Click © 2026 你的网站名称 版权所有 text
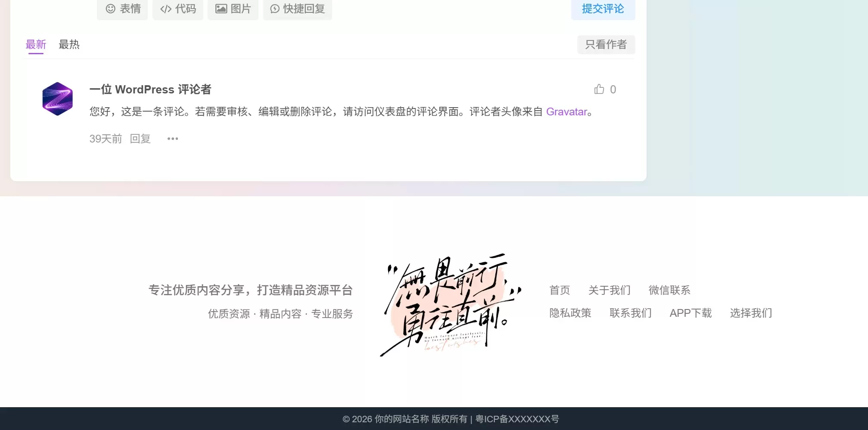 pos(405,419)
